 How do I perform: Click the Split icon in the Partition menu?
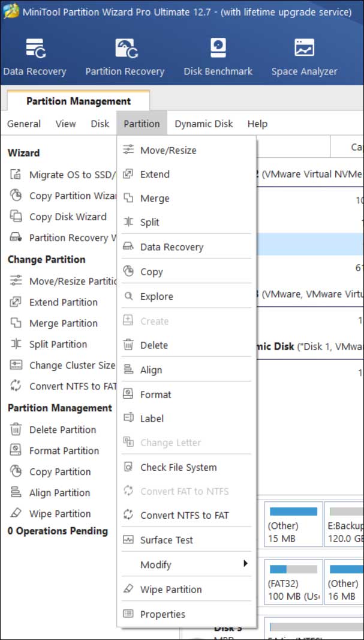[128, 222]
